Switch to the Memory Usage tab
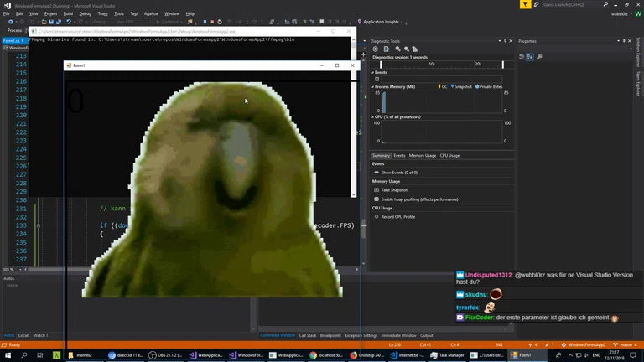This screenshot has width=644, height=362. [x=423, y=156]
